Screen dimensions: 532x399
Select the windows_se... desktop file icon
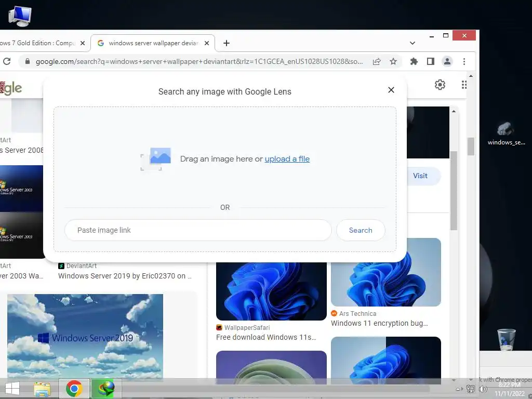(x=506, y=134)
